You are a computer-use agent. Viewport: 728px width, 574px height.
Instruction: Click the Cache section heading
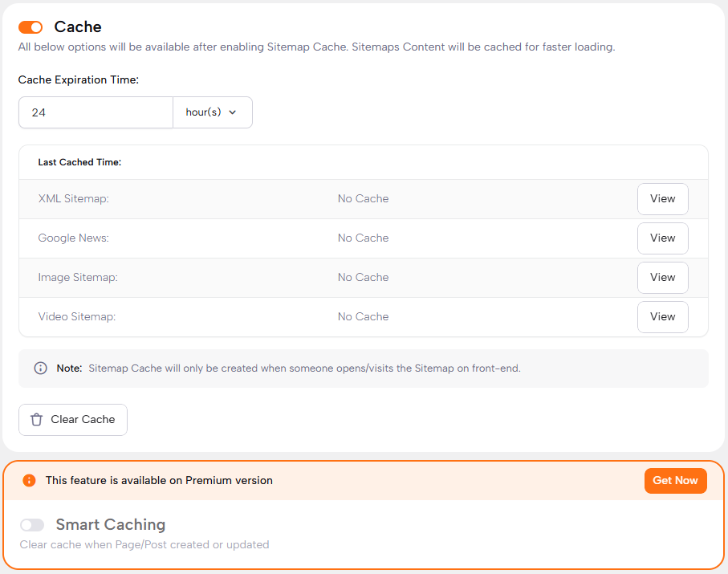click(78, 27)
